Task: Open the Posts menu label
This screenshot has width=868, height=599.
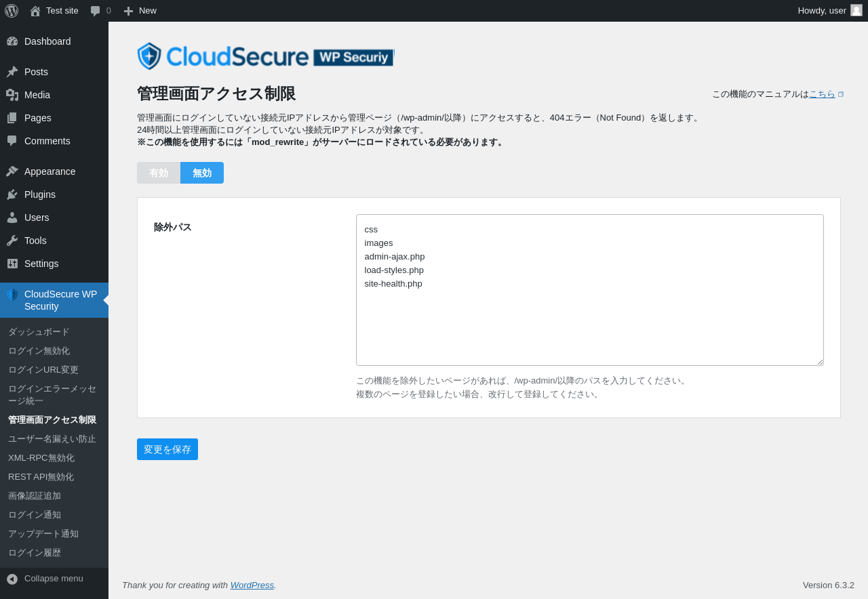Action: [x=36, y=72]
